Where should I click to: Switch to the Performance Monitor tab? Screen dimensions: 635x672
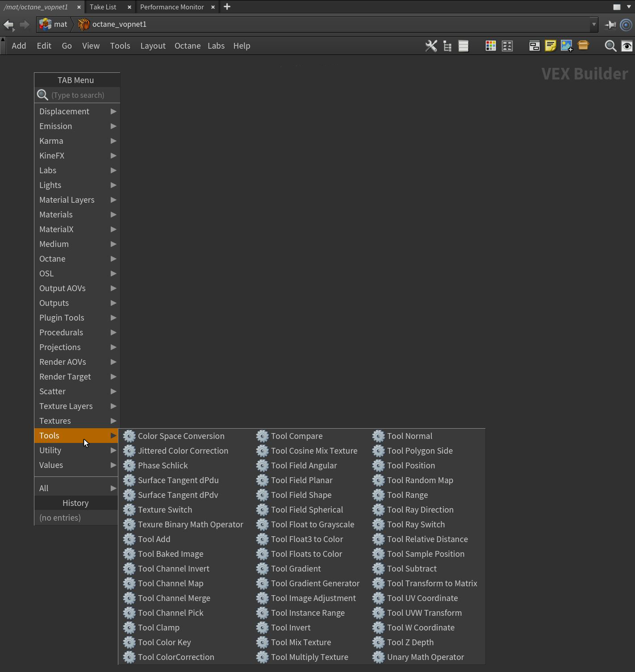pyautogui.click(x=172, y=7)
